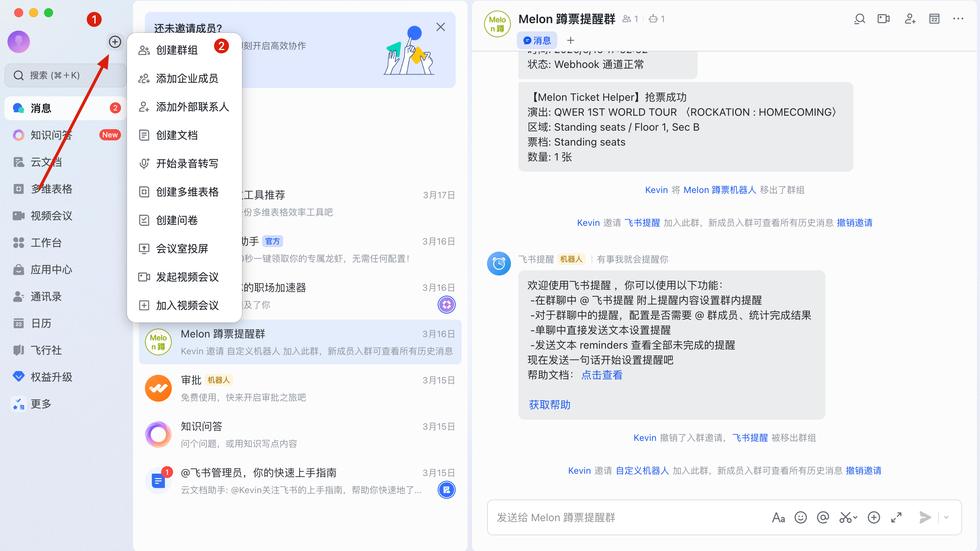This screenshot has height=551, width=980.
Task: Go to 视频会议 in the sidebar
Action: pyautogui.click(x=65, y=216)
